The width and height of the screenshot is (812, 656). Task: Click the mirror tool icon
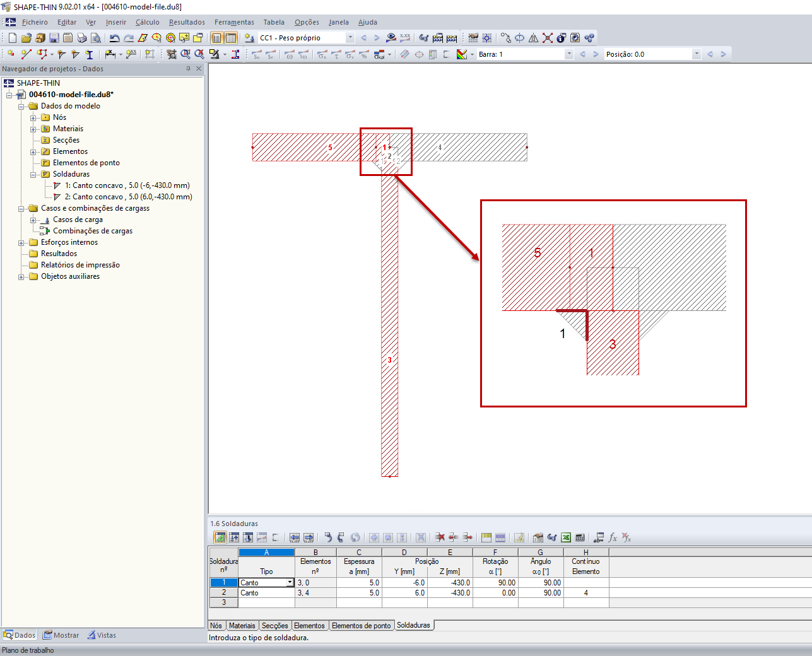pyautogui.click(x=534, y=38)
